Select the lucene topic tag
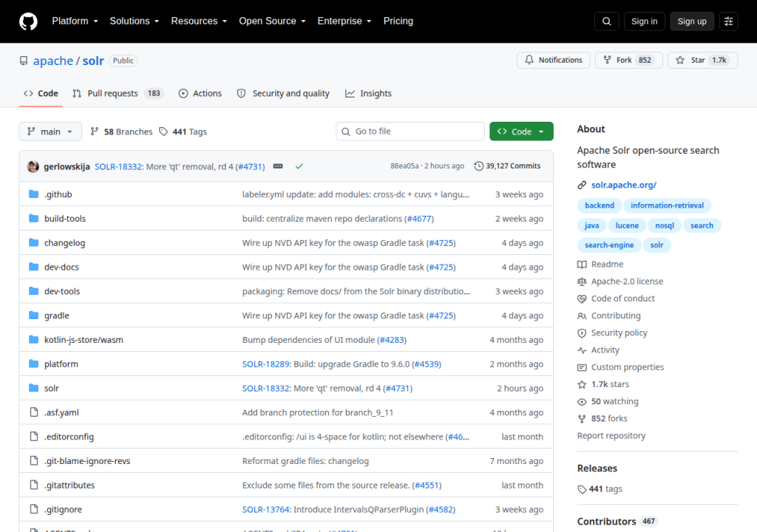Image resolution: width=757 pixels, height=532 pixels. tap(627, 225)
